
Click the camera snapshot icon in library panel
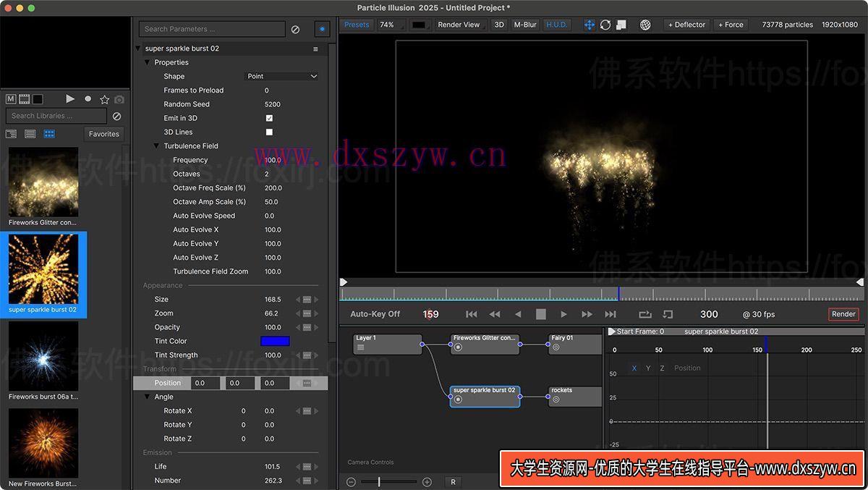point(119,99)
